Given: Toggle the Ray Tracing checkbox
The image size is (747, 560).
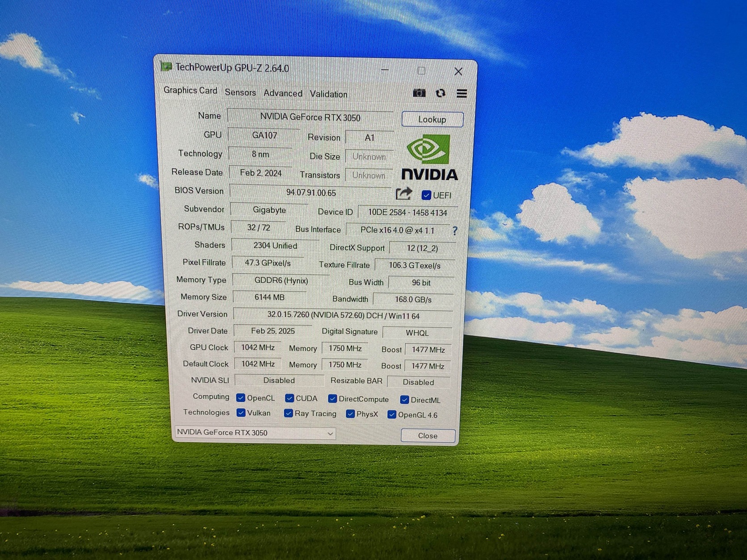Looking at the screenshot, I should tap(289, 413).
